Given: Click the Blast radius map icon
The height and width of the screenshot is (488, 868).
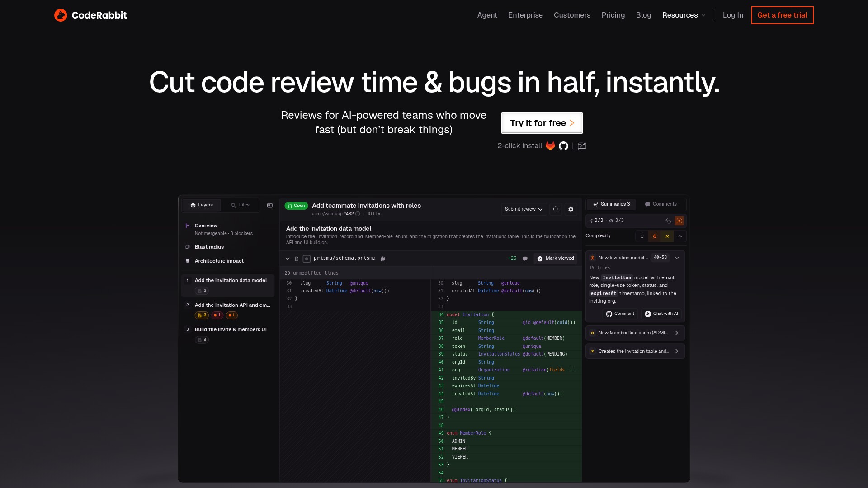Looking at the screenshot, I should [188, 247].
